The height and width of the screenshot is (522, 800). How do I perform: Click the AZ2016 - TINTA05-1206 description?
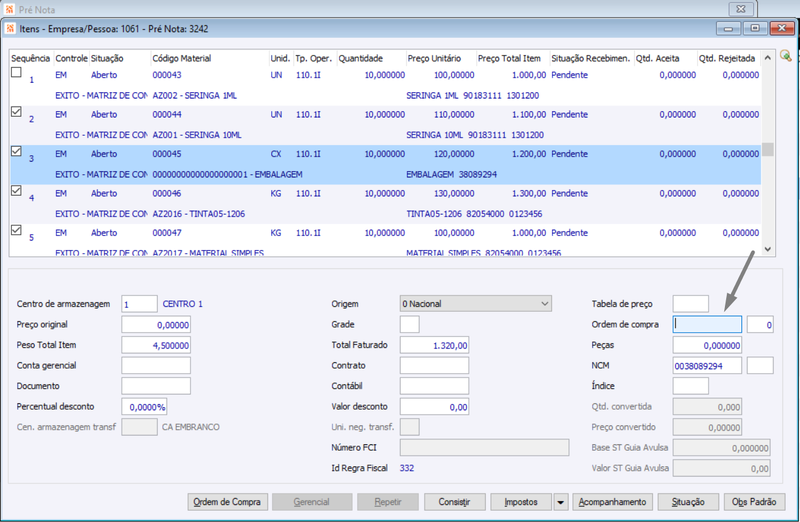click(198, 214)
